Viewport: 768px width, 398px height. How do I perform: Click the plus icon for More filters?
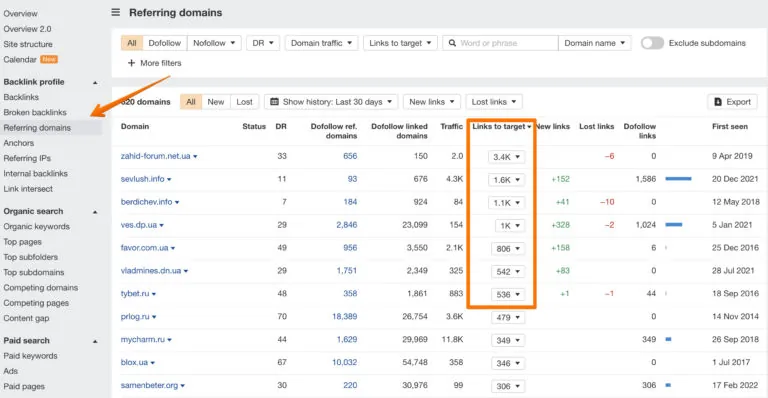[131, 63]
